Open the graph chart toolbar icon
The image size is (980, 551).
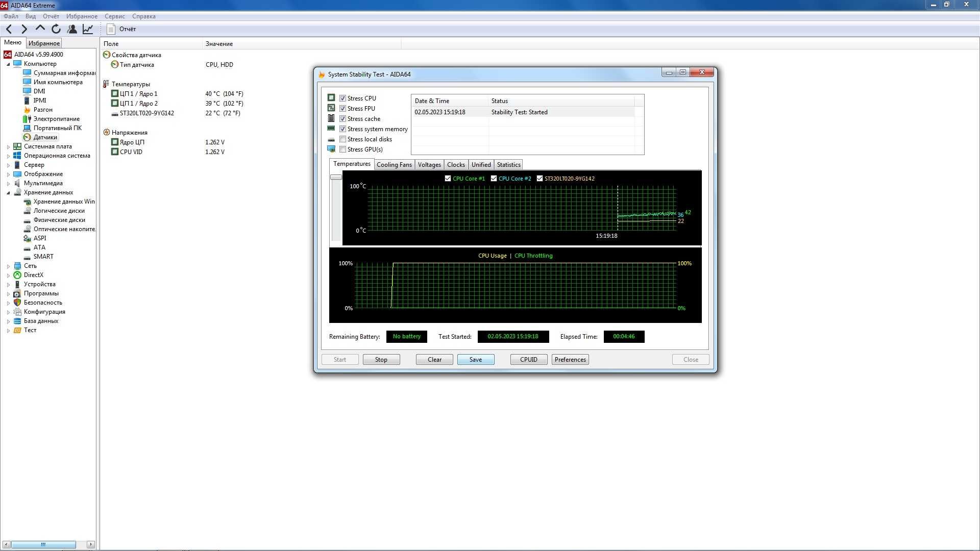pos(88,29)
